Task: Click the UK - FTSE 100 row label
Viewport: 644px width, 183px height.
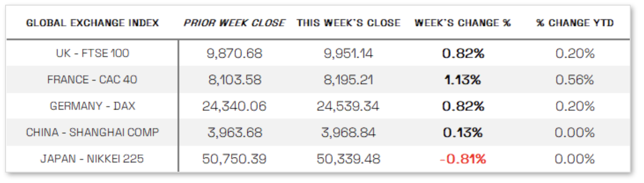Action: click(92, 53)
